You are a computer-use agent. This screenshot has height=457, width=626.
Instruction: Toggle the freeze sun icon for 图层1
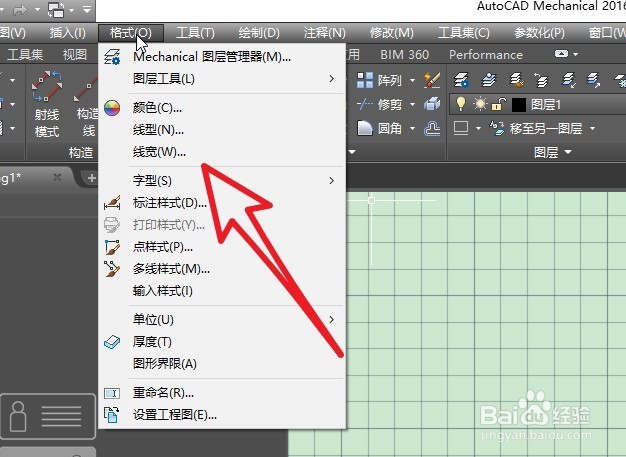click(479, 105)
